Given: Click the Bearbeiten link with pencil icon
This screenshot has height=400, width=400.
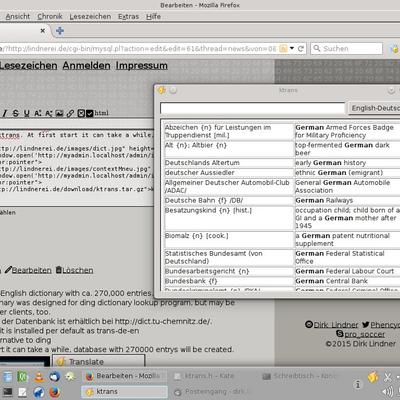Looking at the screenshot, I should pos(28,270).
